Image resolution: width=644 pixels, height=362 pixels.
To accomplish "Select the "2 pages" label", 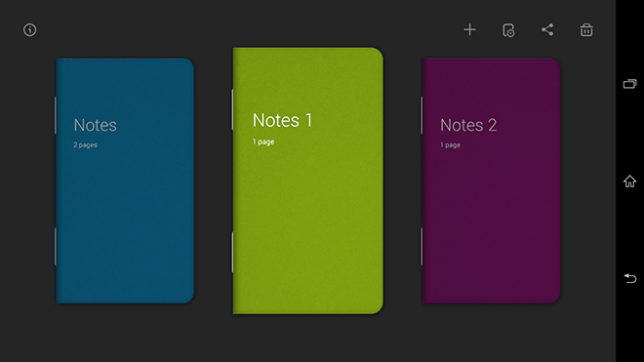I will click(x=86, y=145).
